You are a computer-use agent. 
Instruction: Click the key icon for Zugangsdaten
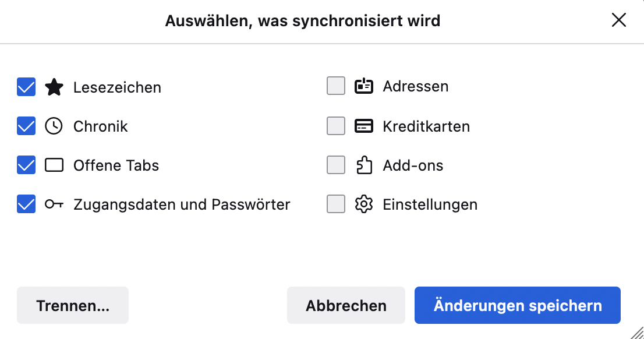coord(54,204)
